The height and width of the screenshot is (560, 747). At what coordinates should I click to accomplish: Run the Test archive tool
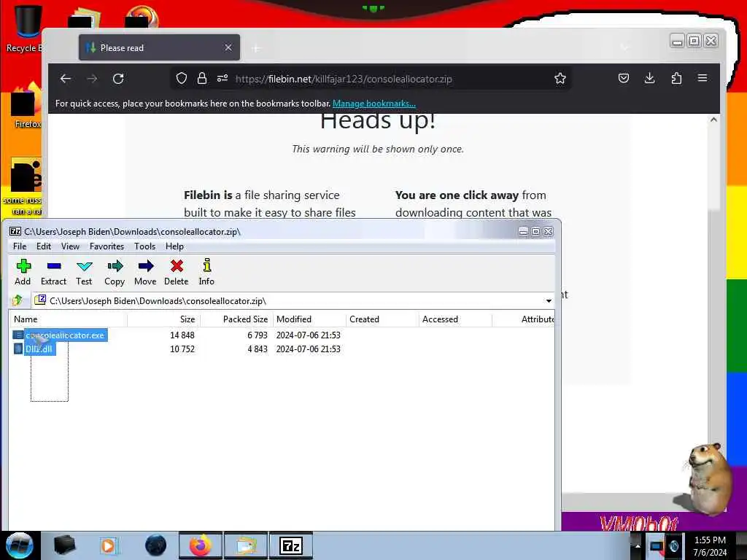[x=84, y=272]
